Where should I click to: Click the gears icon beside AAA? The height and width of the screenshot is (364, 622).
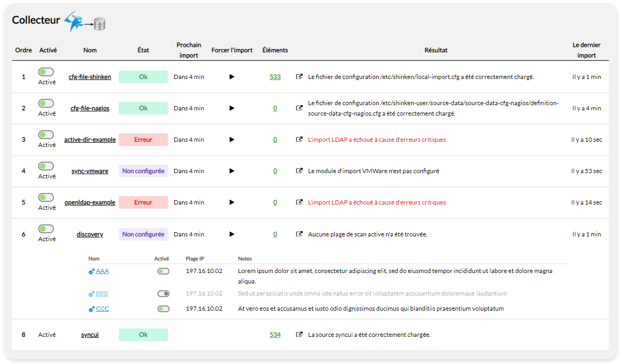tap(92, 271)
